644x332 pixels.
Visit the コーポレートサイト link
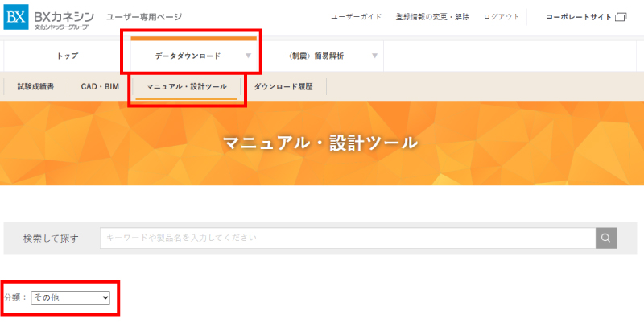579,17
